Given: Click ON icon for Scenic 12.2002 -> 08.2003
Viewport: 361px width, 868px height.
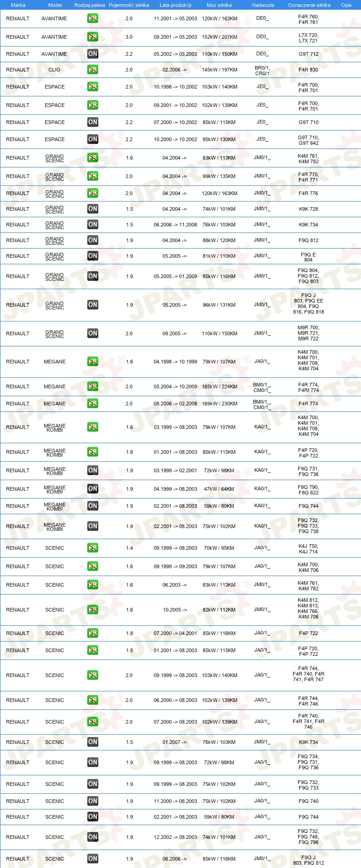Looking at the screenshot, I should (93, 837).
